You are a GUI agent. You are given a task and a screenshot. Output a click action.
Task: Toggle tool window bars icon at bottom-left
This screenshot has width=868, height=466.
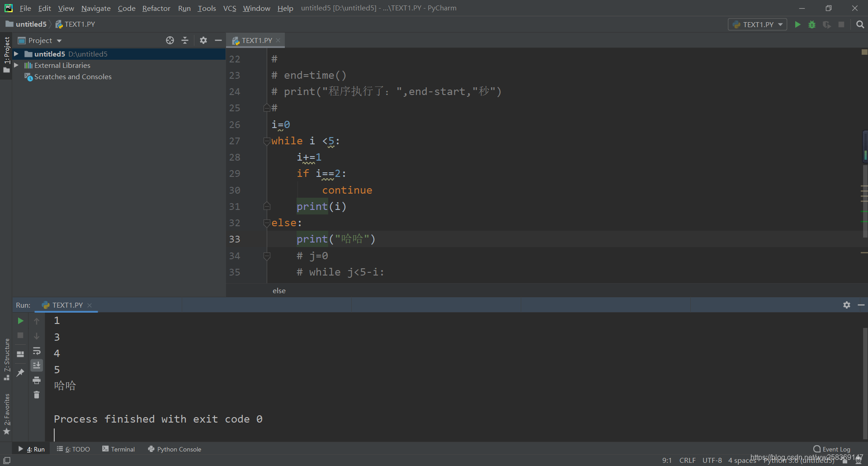7,460
